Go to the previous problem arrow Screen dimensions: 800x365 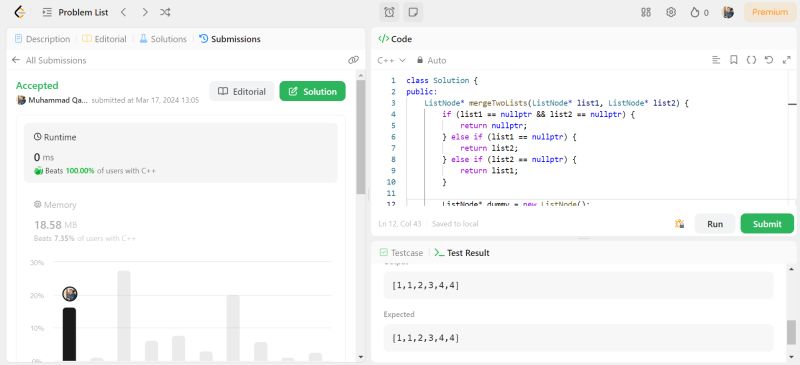pos(123,12)
